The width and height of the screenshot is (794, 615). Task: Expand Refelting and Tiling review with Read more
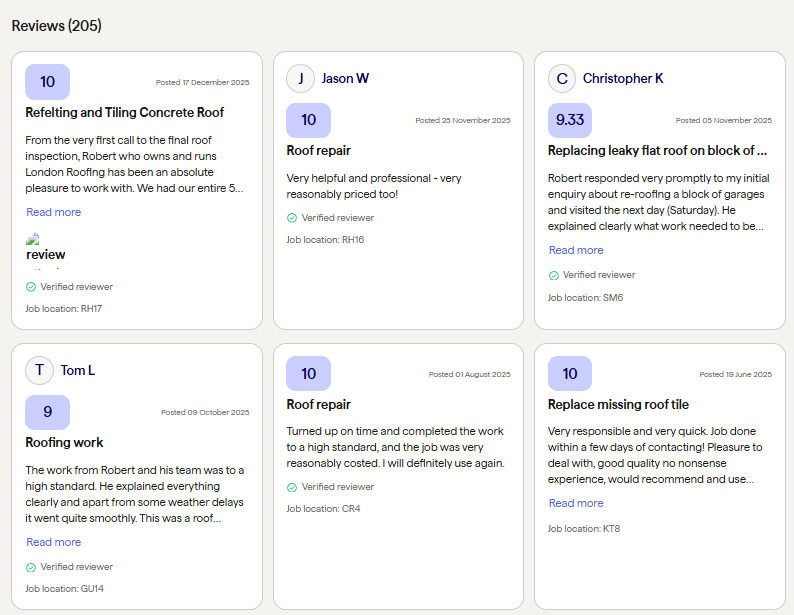tap(54, 212)
